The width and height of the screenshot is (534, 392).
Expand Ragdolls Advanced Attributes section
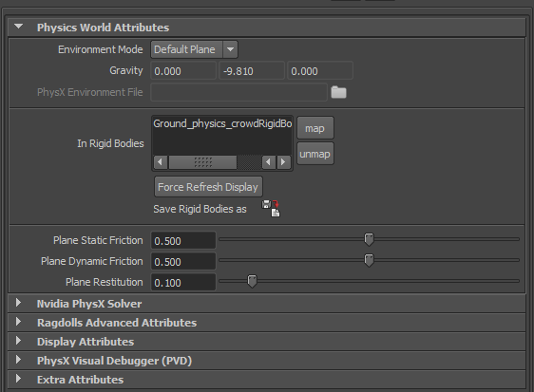click(x=18, y=323)
